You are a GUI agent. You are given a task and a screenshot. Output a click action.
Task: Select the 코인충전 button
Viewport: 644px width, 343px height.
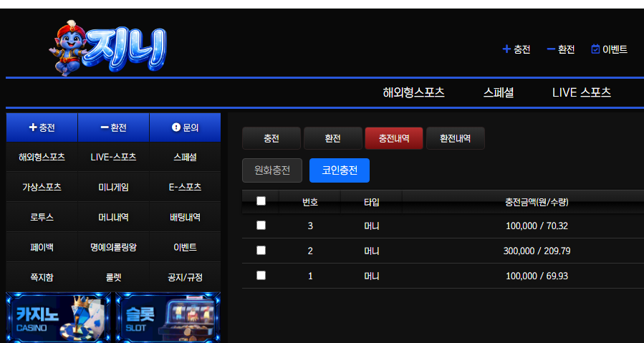point(340,170)
